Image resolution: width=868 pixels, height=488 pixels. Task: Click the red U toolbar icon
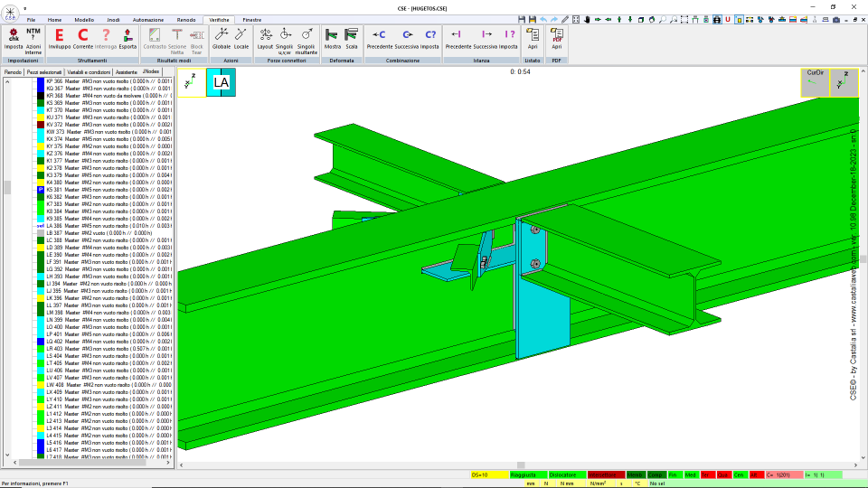click(x=727, y=19)
